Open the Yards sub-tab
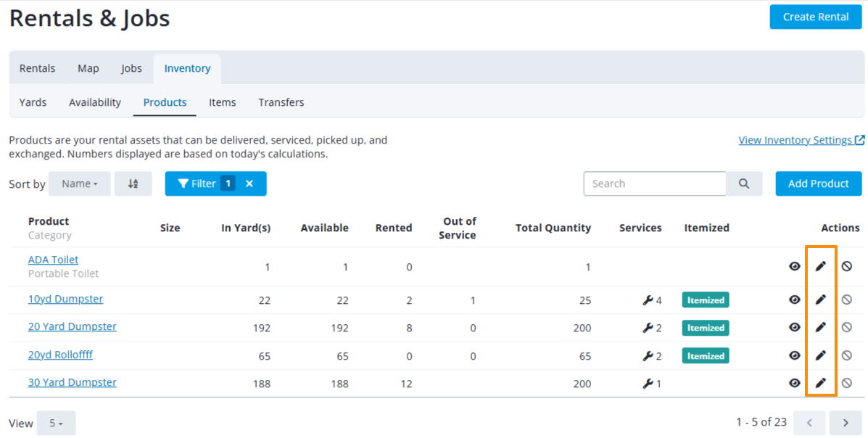This screenshot has width=868, height=438. [33, 102]
